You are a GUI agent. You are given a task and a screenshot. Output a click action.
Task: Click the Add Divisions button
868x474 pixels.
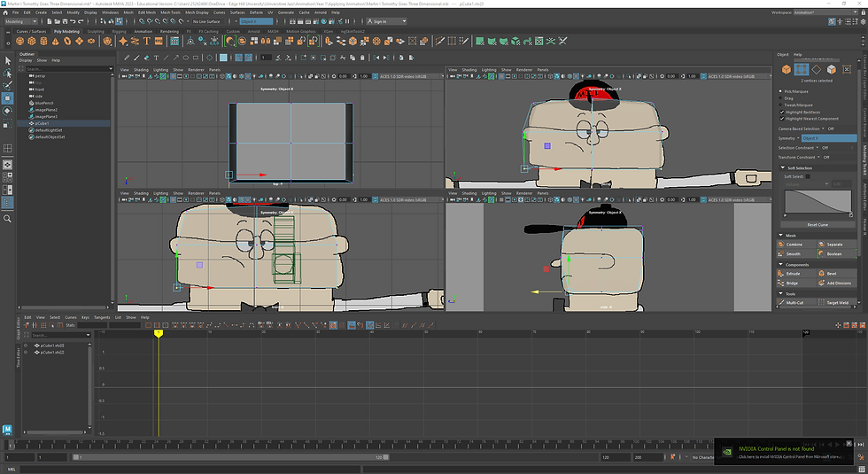point(839,283)
